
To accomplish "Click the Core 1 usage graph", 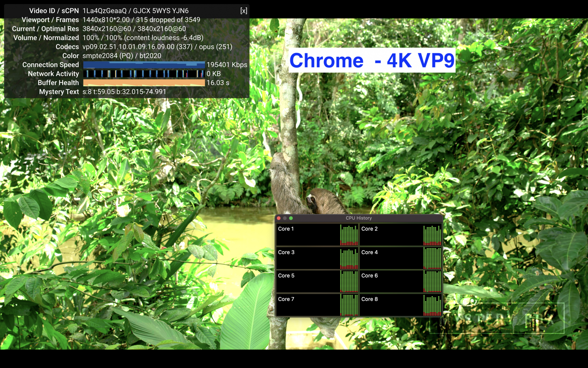I will pos(349,235).
